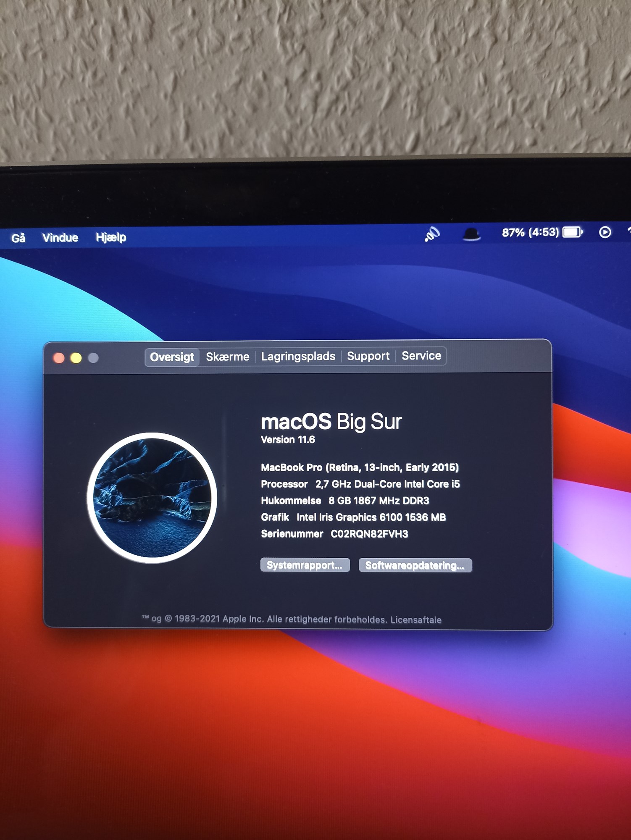Click processor value "2,7 GHz Dual-Core Intel Core i5"

point(388,484)
